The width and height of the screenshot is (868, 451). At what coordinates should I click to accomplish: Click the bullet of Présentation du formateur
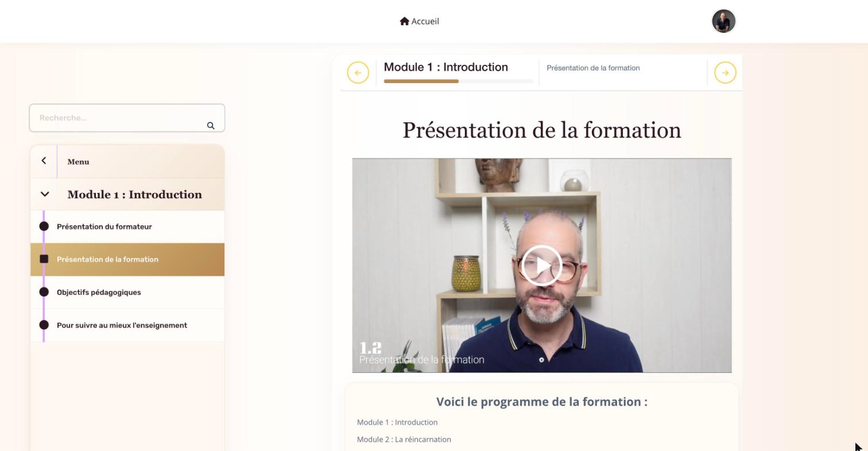(44, 226)
